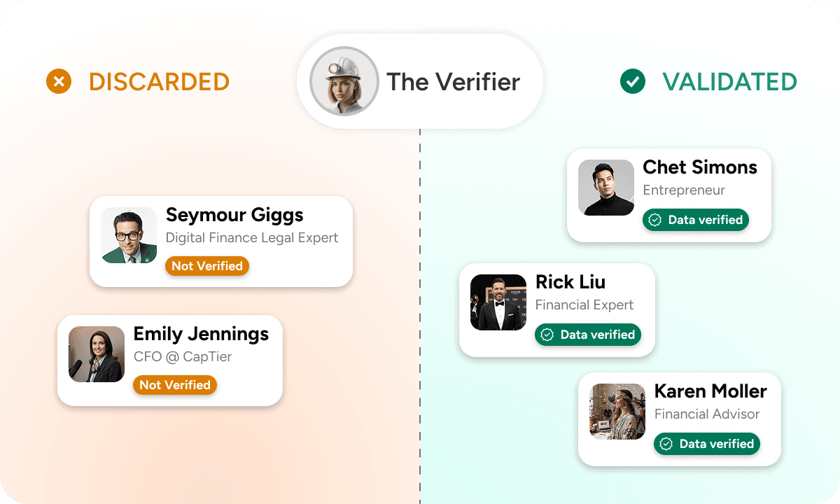Open Emily Jennings' profile photo

(x=97, y=354)
